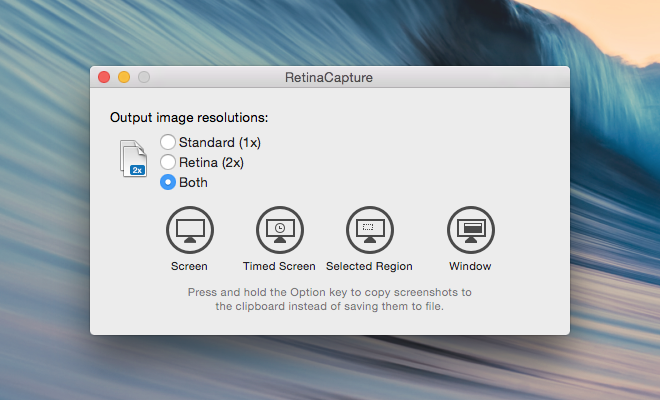Click the 'Selected Region' text label
The height and width of the screenshot is (400, 660).
[x=369, y=266]
